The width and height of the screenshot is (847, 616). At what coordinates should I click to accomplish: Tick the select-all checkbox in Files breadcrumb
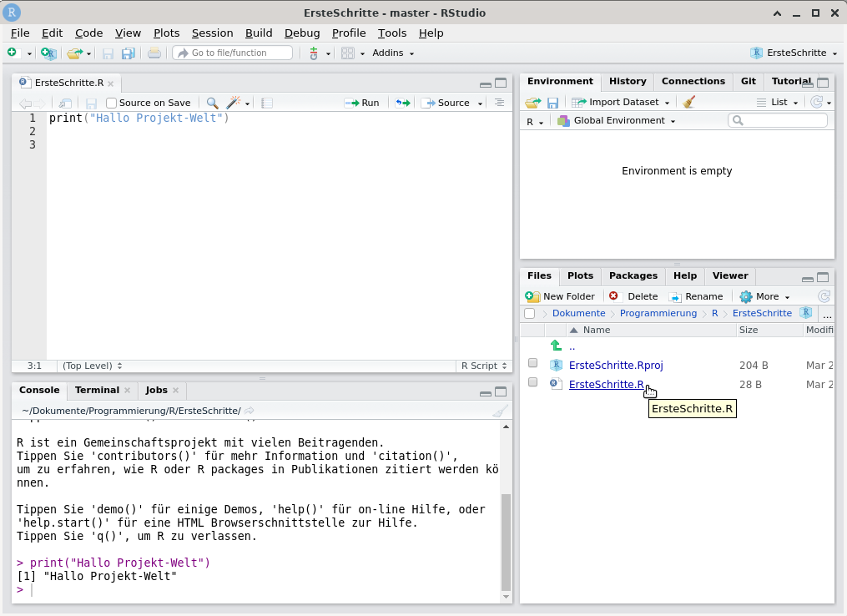pyautogui.click(x=529, y=313)
